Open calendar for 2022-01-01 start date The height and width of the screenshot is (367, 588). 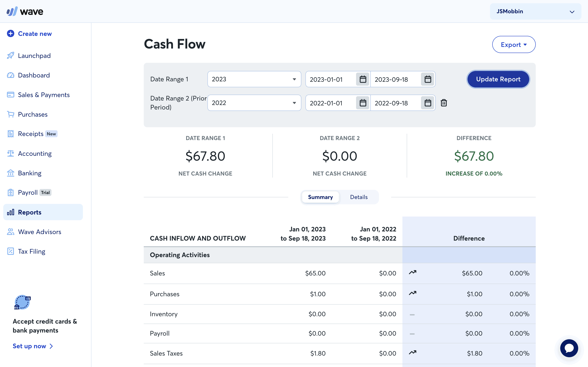tap(363, 103)
